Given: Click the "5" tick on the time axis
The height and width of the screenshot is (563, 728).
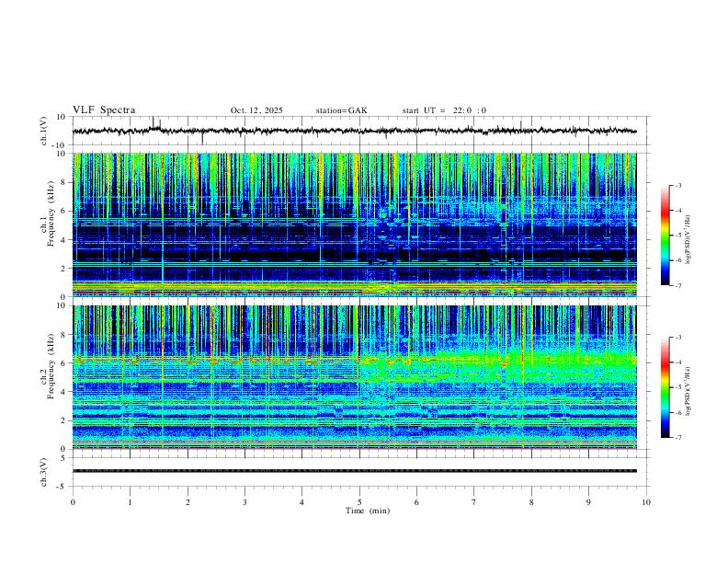Looking at the screenshot, I should pyautogui.click(x=359, y=502).
